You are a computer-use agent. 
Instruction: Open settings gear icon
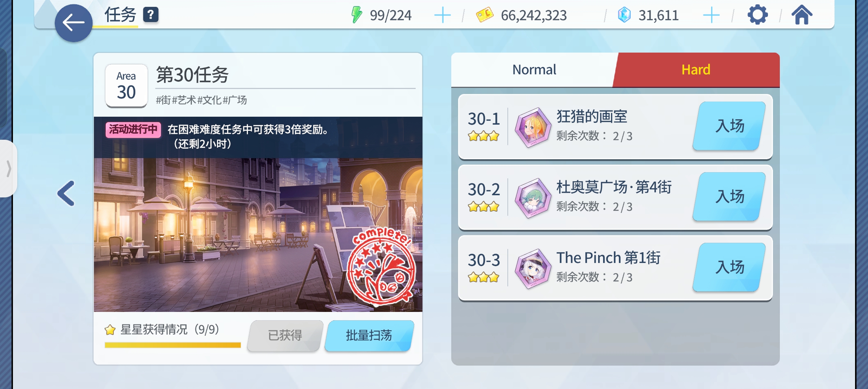[758, 15]
